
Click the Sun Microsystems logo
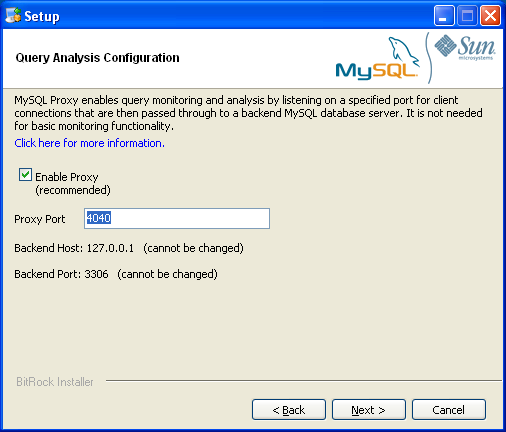coord(465,47)
